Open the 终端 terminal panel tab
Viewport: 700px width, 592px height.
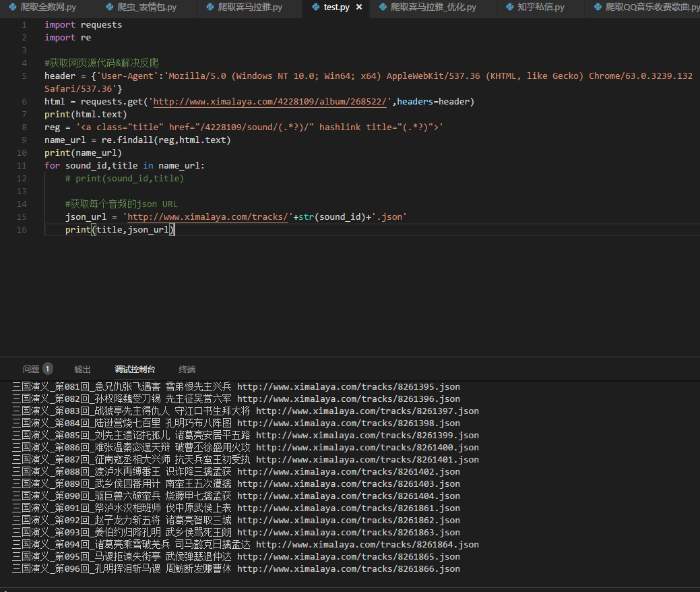click(x=187, y=369)
